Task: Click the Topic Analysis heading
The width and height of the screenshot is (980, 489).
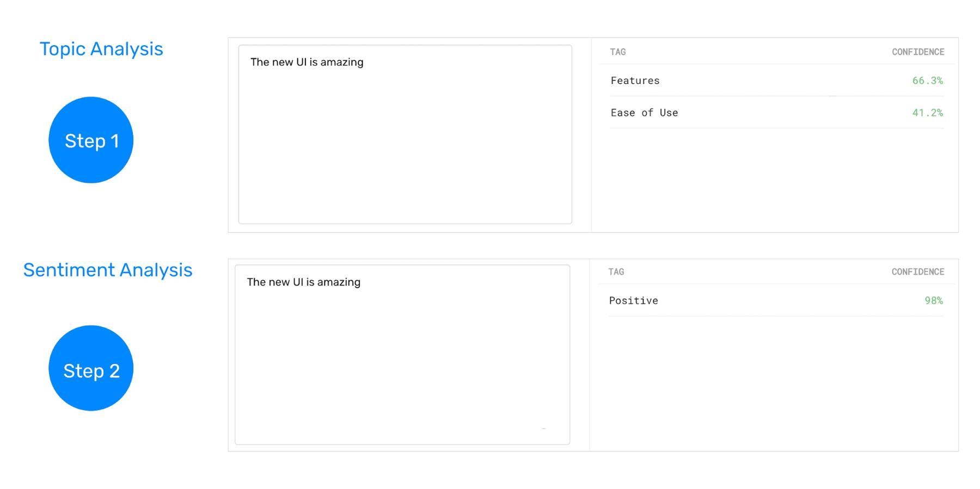Action: (101, 49)
